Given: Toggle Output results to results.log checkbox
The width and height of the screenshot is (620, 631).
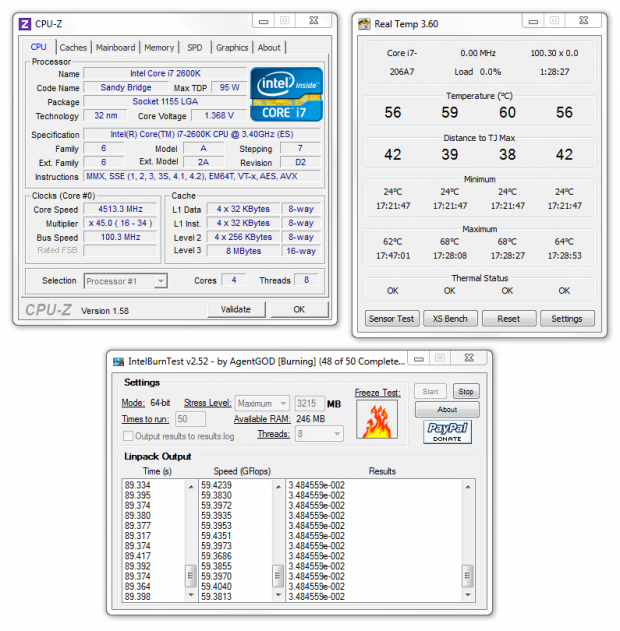Looking at the screenshot, I should pos(128,436).
